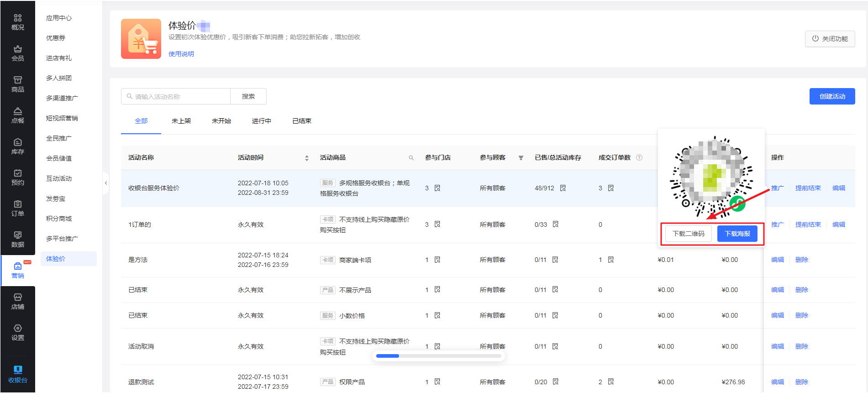Switch to the 进行中 tab
The image size is (868, 397).
point(262,121)
